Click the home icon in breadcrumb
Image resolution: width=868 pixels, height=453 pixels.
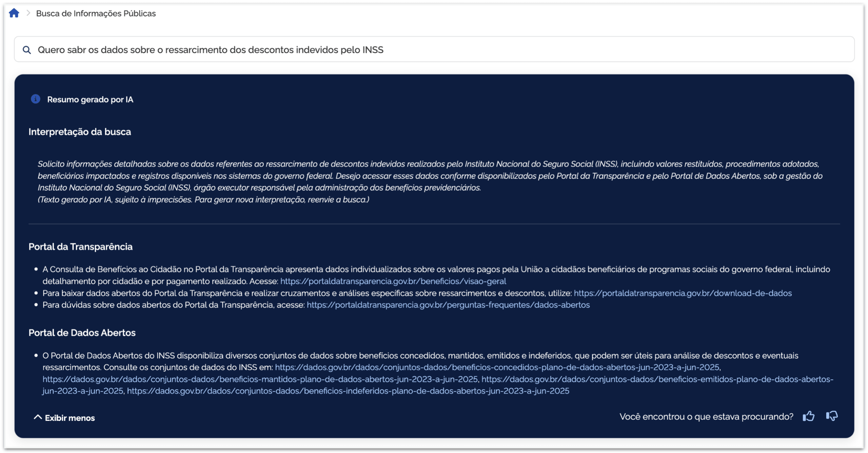[x=14, y=13]
